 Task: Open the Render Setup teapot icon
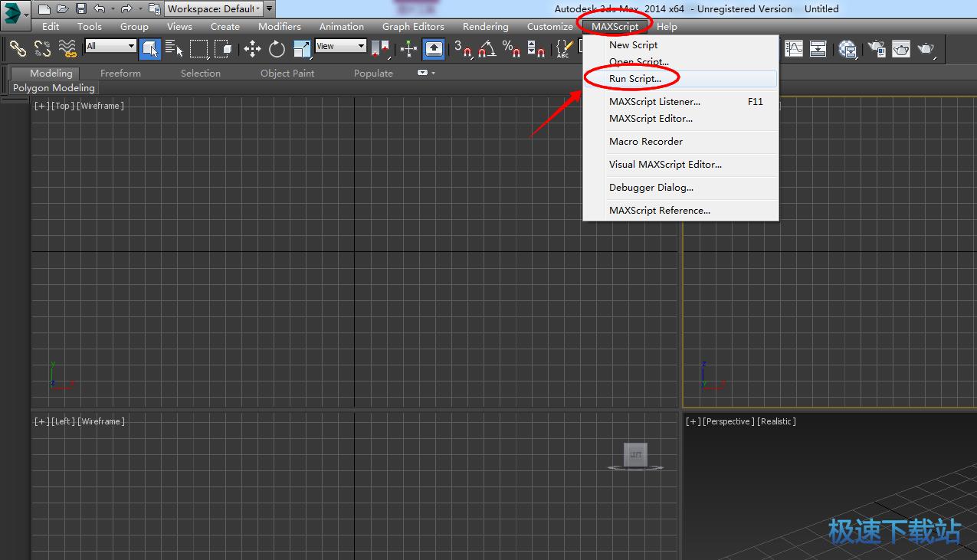coord(877,49)
